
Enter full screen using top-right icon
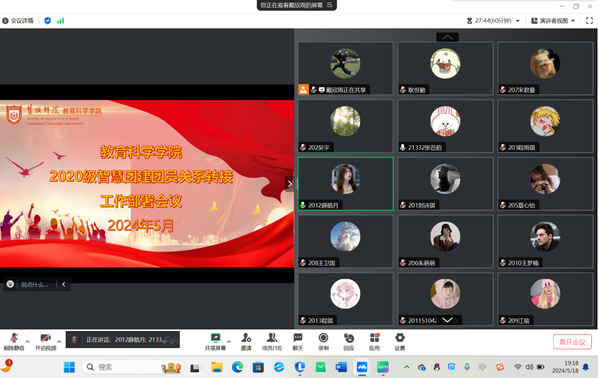tap(589, 21)
